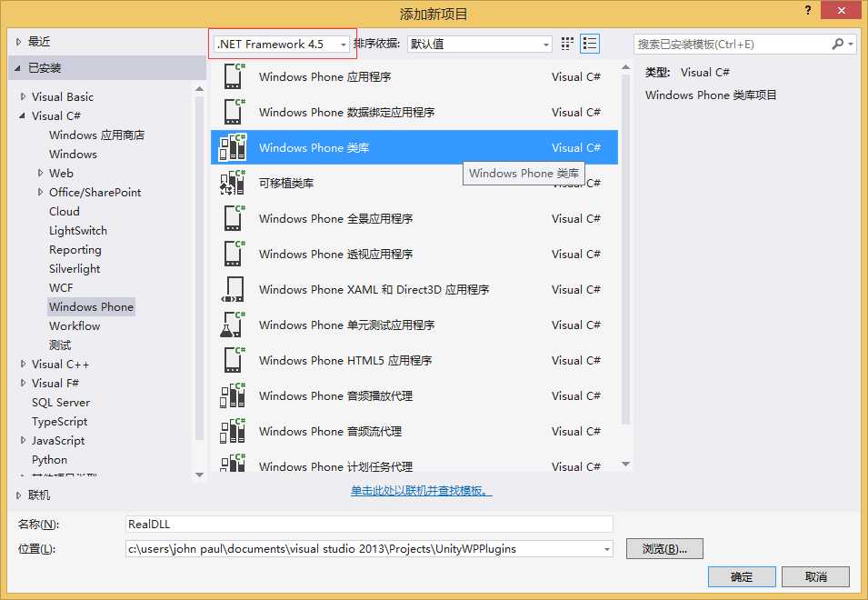Click the 计划任务代理 template icon

[x=233, y=463]
